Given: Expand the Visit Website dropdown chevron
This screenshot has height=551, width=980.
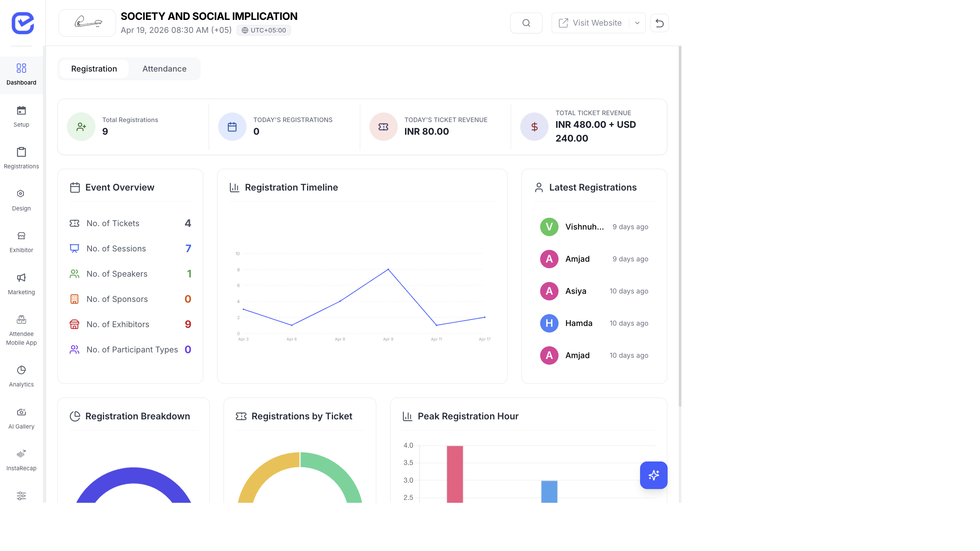Looking at the screenshot, I should pyautogui.click(x=637, y=23).
